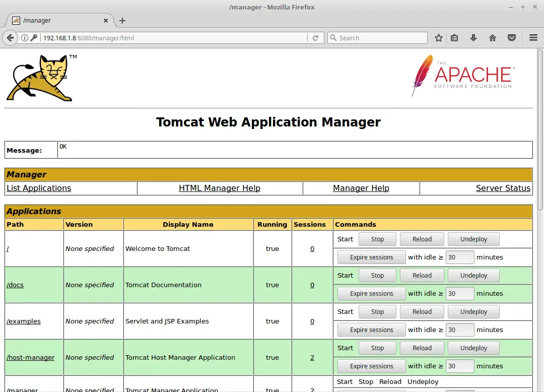Stop the /docs application
This screenshot has height=392, width=544.
(377, 276)
